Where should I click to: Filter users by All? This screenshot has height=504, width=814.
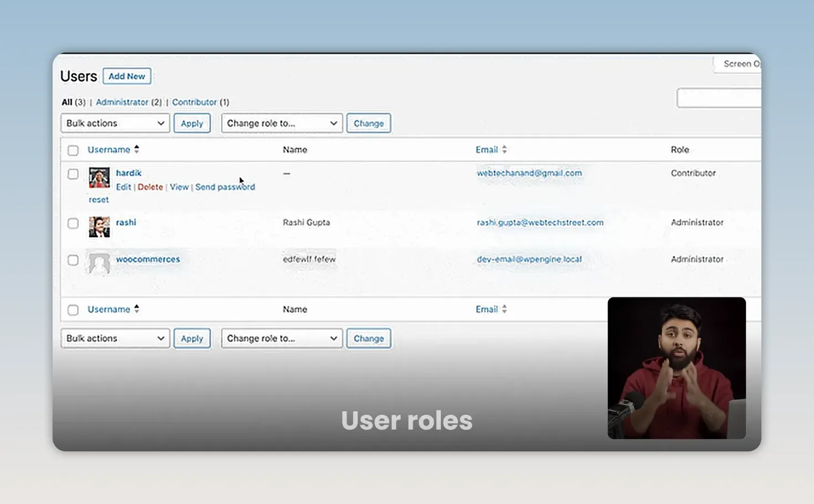tap(66, 102)
